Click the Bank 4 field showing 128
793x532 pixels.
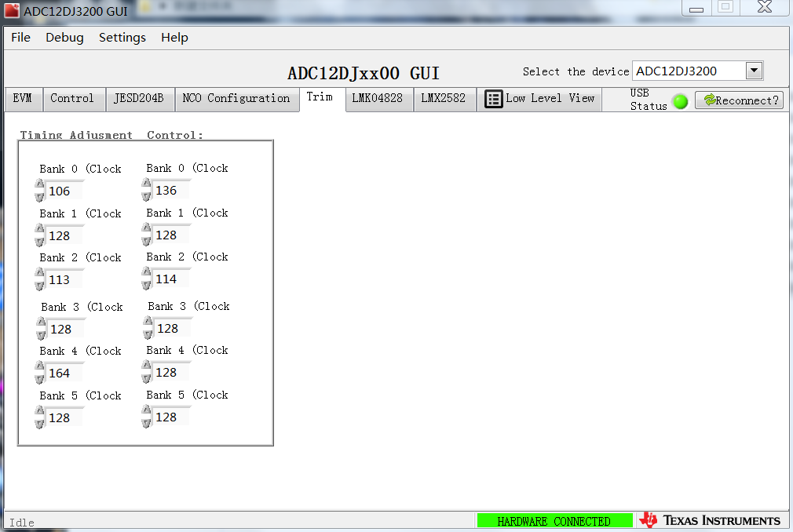172,373
